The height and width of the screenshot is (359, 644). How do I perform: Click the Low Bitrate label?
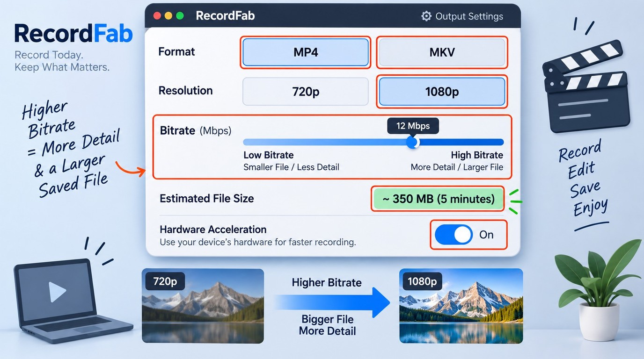point(269,155)
